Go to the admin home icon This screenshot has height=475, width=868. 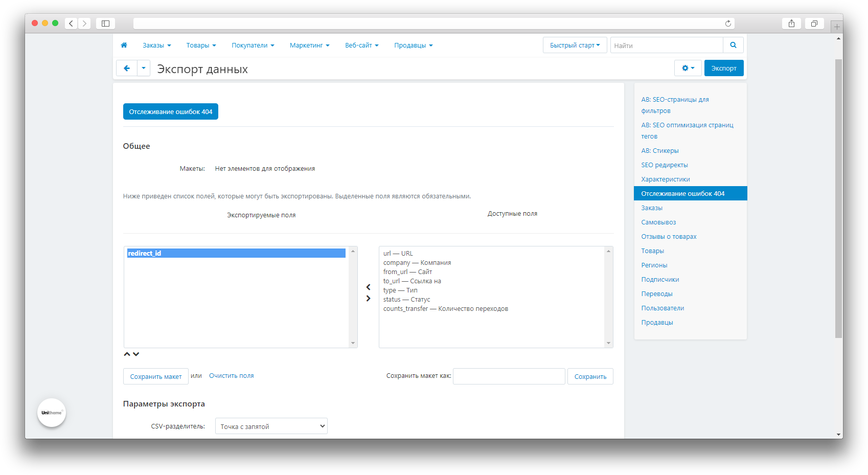coord(124,45)
